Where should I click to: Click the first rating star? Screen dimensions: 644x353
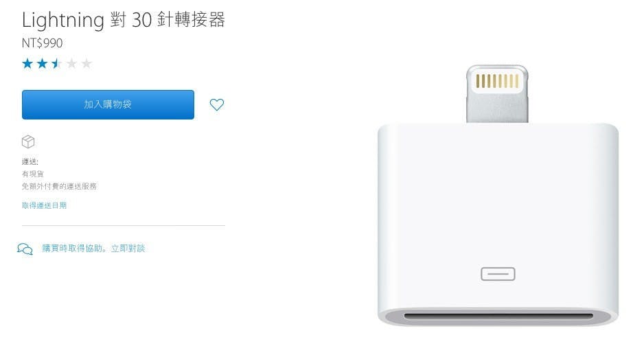coord(27,63)
